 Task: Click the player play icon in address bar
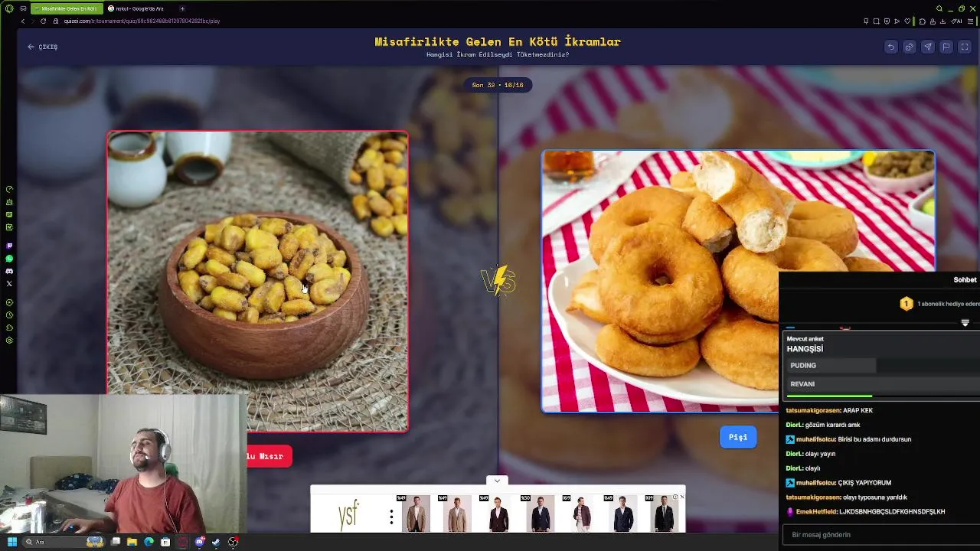[897, 21]
